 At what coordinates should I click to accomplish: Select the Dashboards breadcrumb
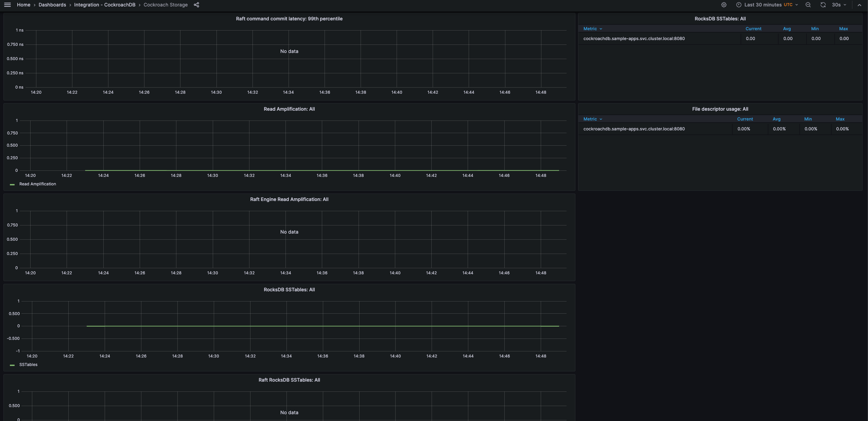tap(52, 5)
